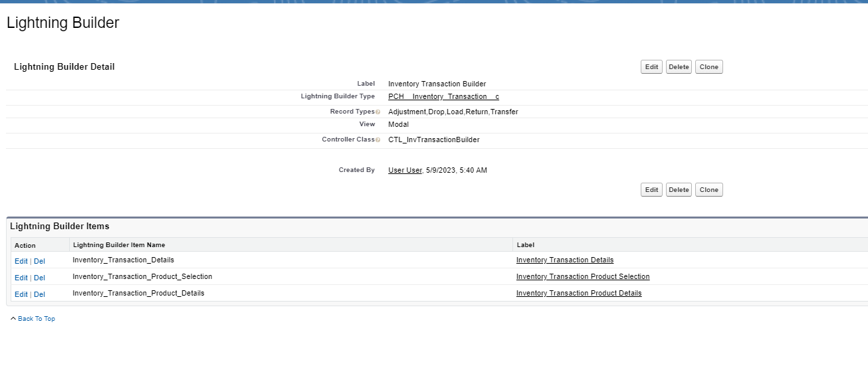Viewport: 868px width, 366px height.
Task: Click the help icon beside Controller Class
Action: click(378, 140)
